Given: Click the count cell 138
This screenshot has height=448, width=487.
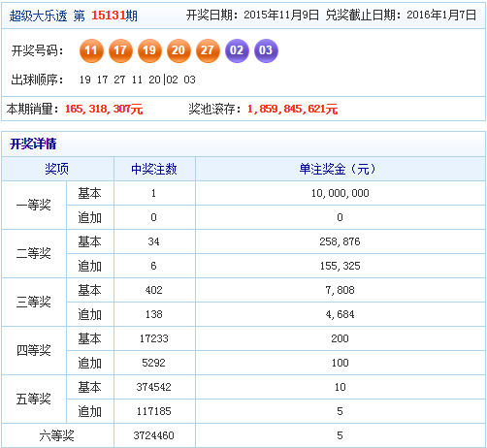Looking at the screenshot, I should 153,314.
